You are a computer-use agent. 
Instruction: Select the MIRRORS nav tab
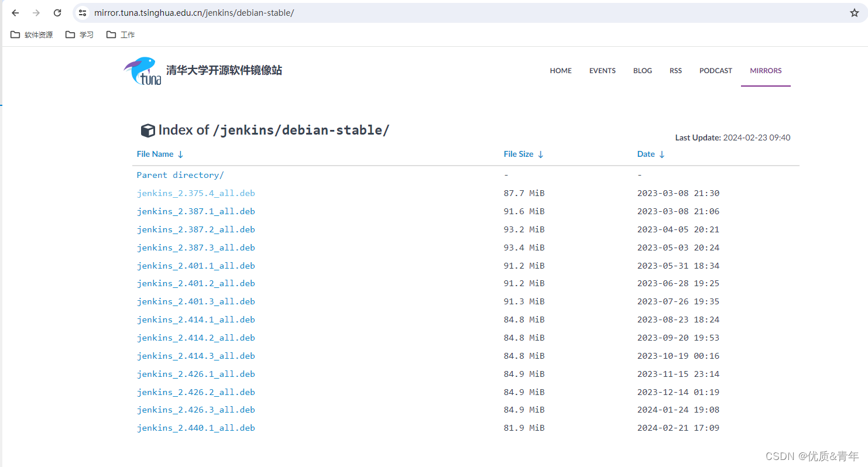[766, 71]
